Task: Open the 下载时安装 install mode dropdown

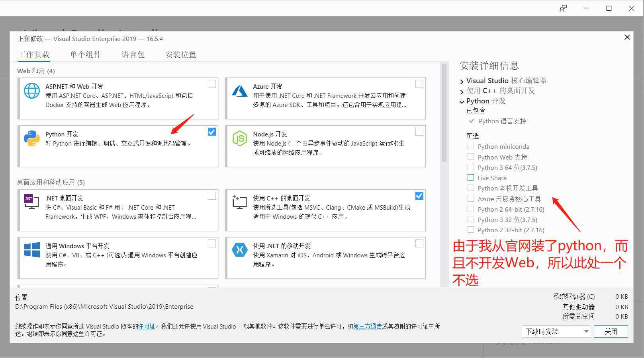Action: 556,331
